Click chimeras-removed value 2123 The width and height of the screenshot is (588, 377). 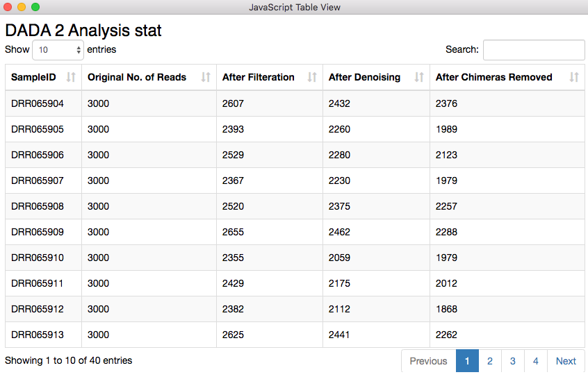446,155
